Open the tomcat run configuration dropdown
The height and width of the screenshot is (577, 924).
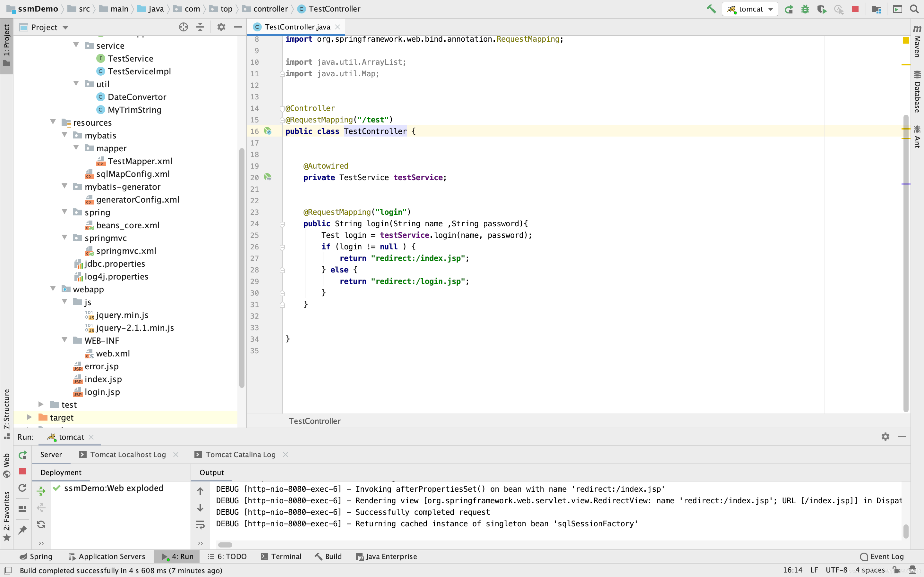tap(750, 9)
